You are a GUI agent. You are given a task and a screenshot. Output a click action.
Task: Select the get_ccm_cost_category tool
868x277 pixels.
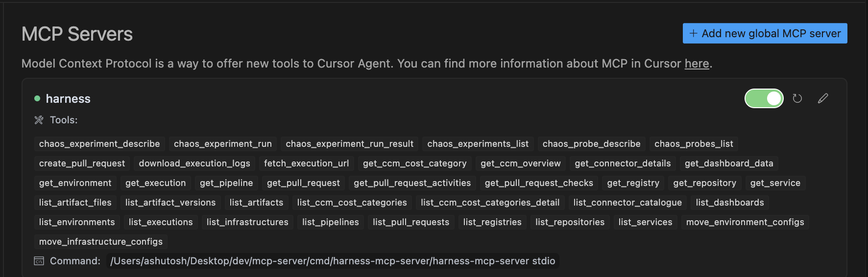415,163
